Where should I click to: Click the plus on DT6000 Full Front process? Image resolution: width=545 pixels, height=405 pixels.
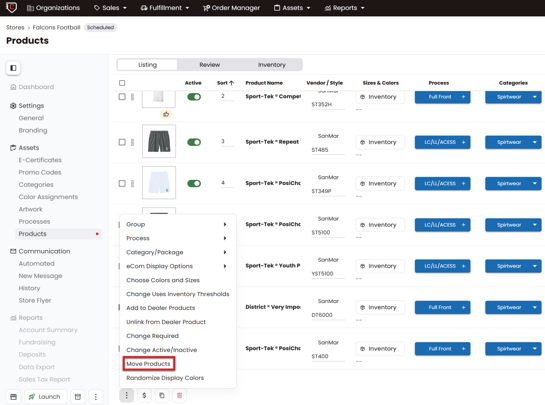(x=463, y=307)
